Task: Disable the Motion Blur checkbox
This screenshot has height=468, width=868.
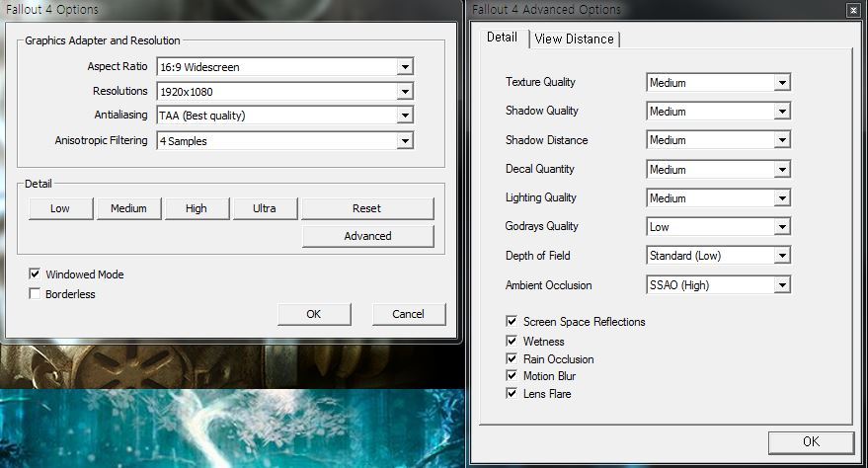Action: pyautogui.click(x=512, y=375)
